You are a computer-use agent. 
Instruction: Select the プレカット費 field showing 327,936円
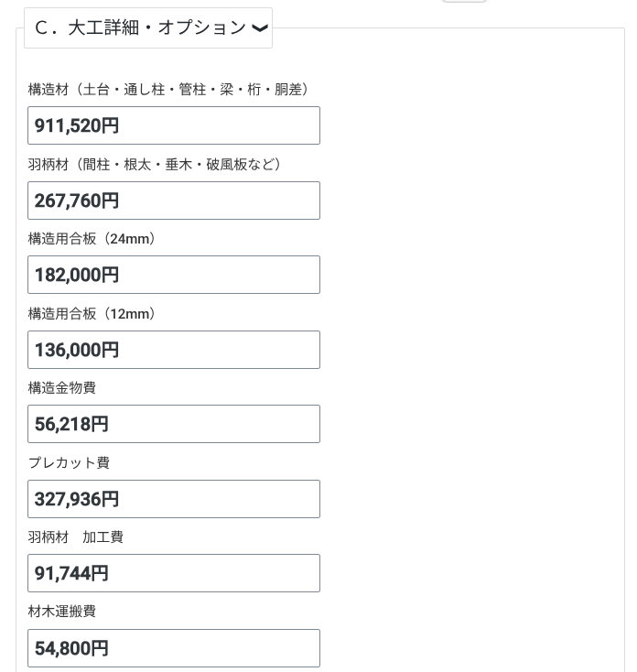pos(174,499)
